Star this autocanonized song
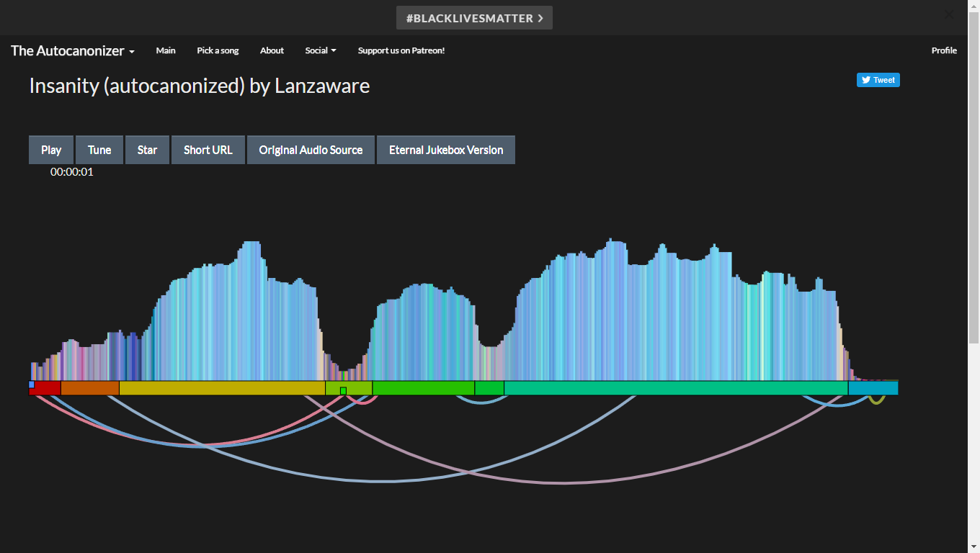 click(147, 150)
